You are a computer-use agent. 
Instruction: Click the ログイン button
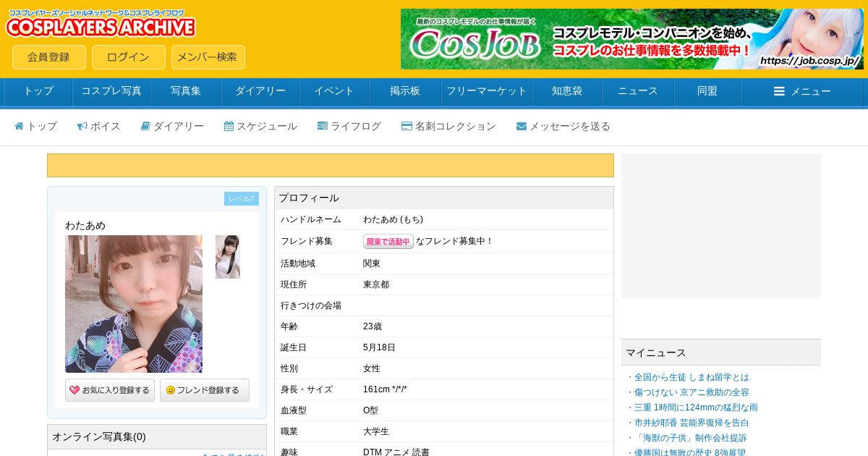129,57
